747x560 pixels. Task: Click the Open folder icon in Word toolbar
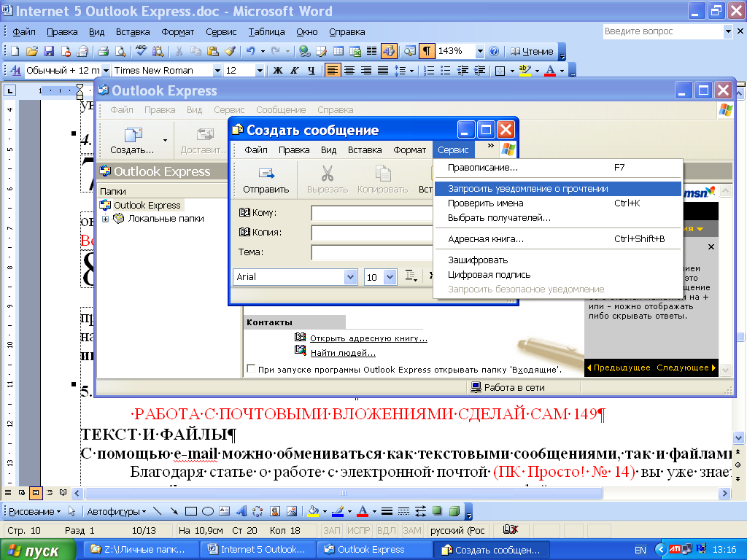pos(31,51)
